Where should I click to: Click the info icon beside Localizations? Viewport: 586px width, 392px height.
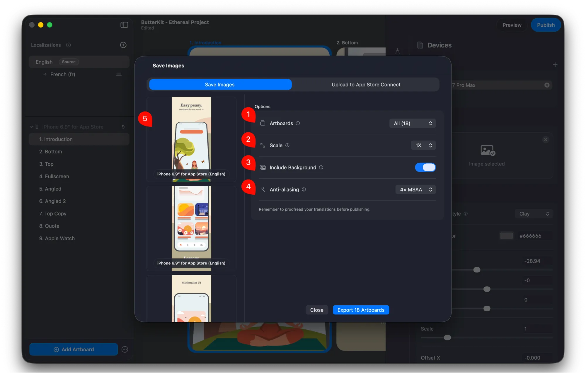click(x=69, y=45)
